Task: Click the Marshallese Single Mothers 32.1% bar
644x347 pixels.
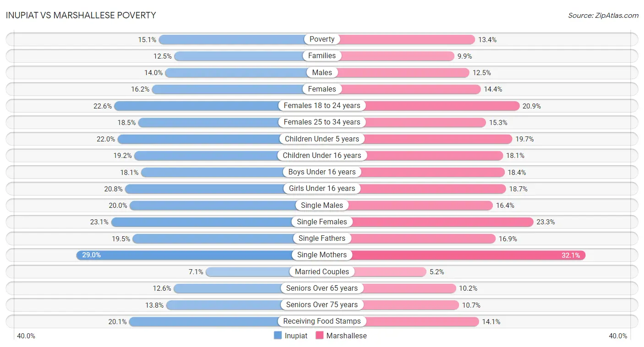Action: [454, 255]
